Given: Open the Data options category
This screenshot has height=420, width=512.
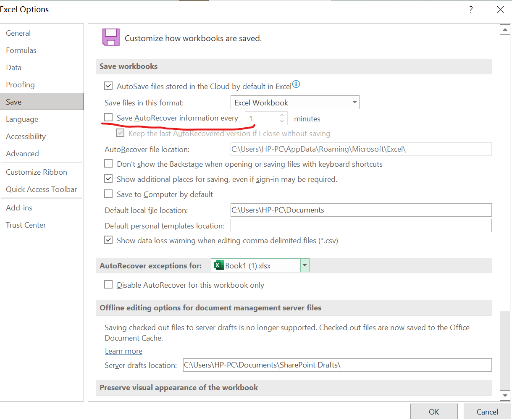Looking at the screenshot, I should point(42,68).
